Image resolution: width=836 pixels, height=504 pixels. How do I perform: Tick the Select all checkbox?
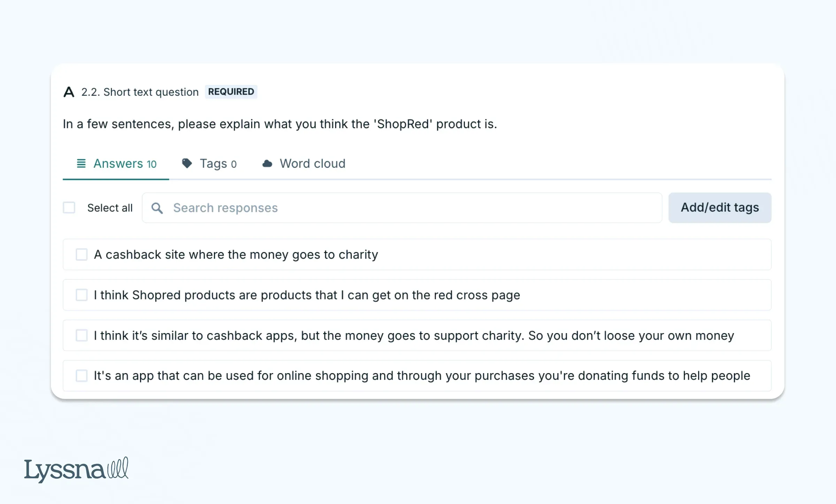click(69, 208)
